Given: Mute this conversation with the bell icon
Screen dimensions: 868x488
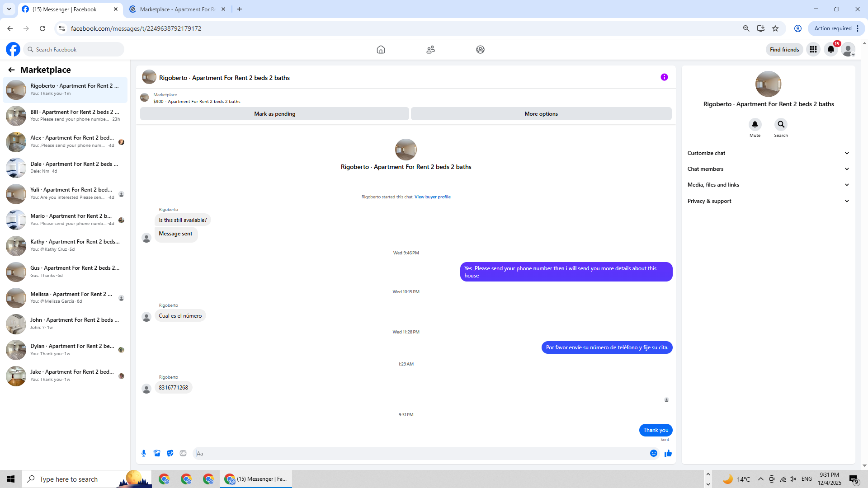Looking at the screenshot, I should [x=755, y=124].
